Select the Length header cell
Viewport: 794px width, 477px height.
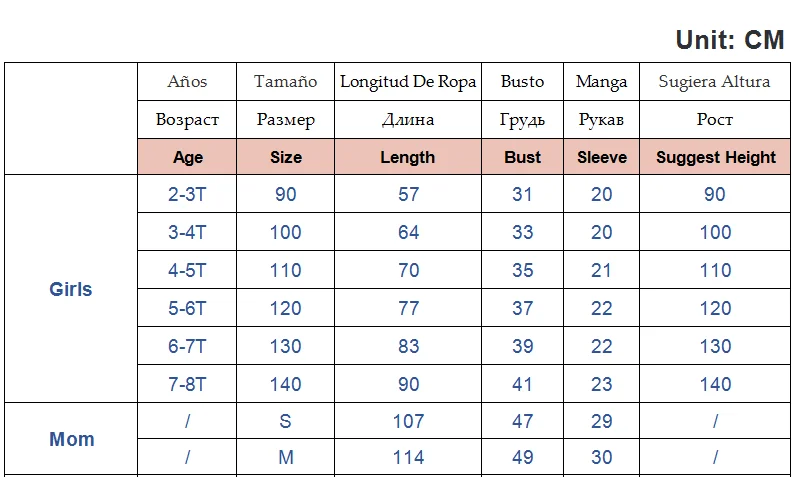[408, 157]
